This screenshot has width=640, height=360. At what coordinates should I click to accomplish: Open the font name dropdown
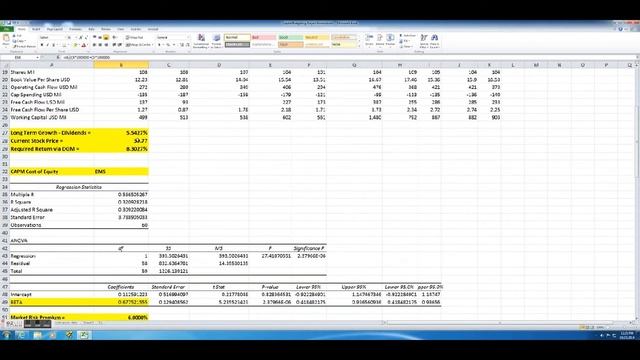[65, 38]
